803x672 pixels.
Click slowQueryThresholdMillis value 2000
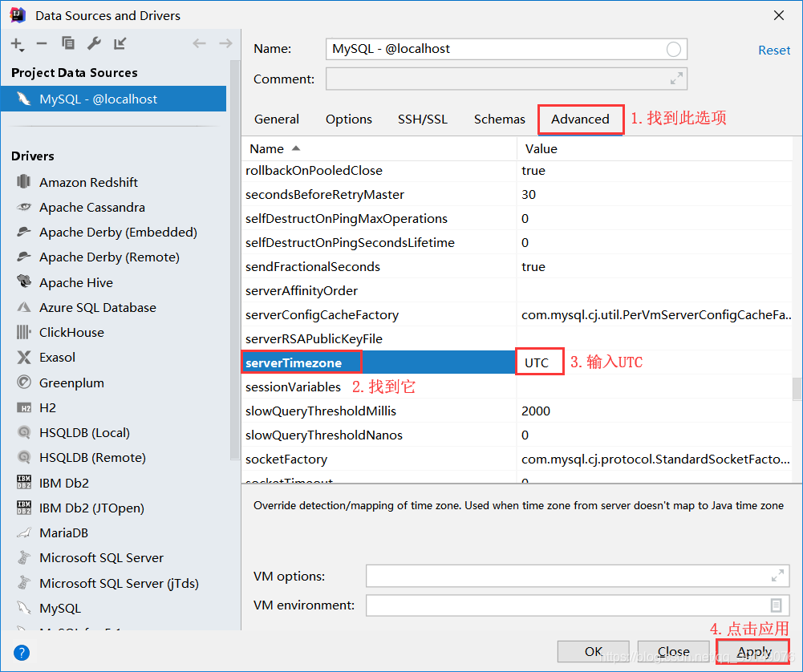[654, 411]
